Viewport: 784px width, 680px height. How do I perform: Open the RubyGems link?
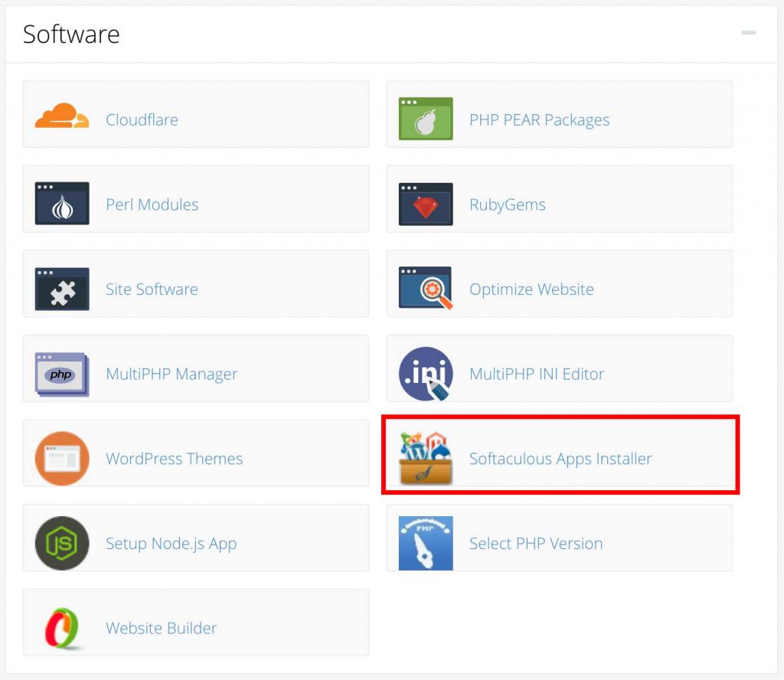507,204
